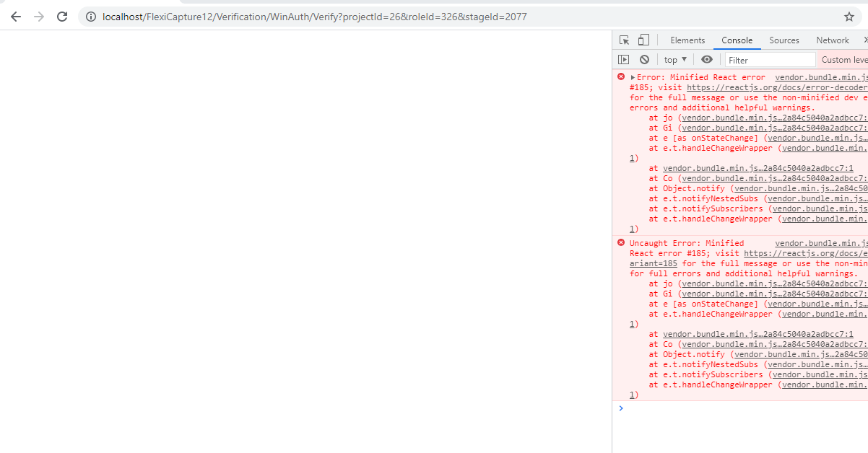Go back to the previous page
868x453 pixels.
click(16, 17)
